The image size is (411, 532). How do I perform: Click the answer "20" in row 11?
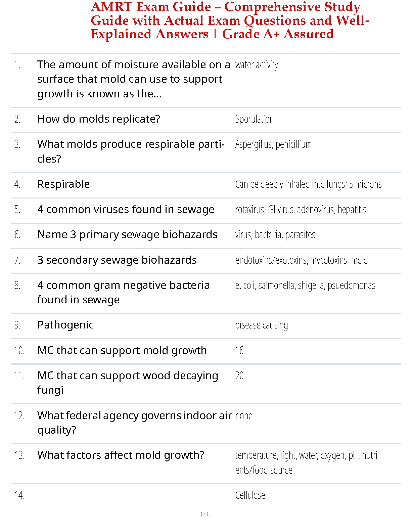coord(239,376)
